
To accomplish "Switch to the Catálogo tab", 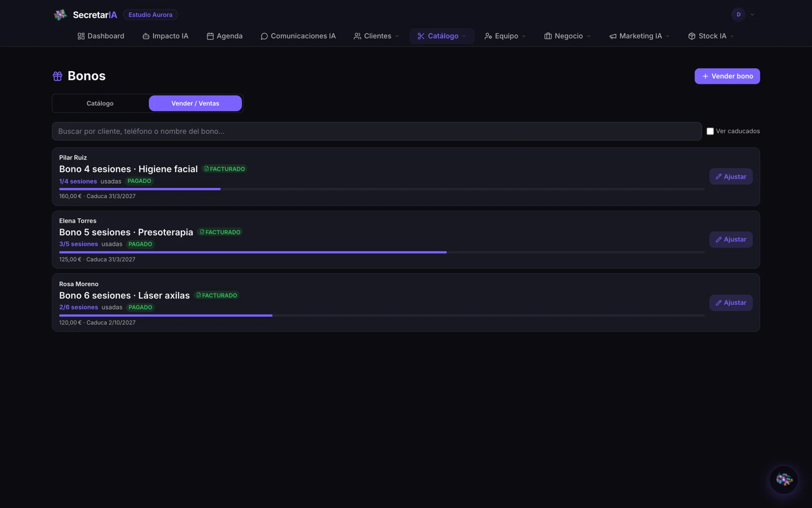I will point(100,103).
